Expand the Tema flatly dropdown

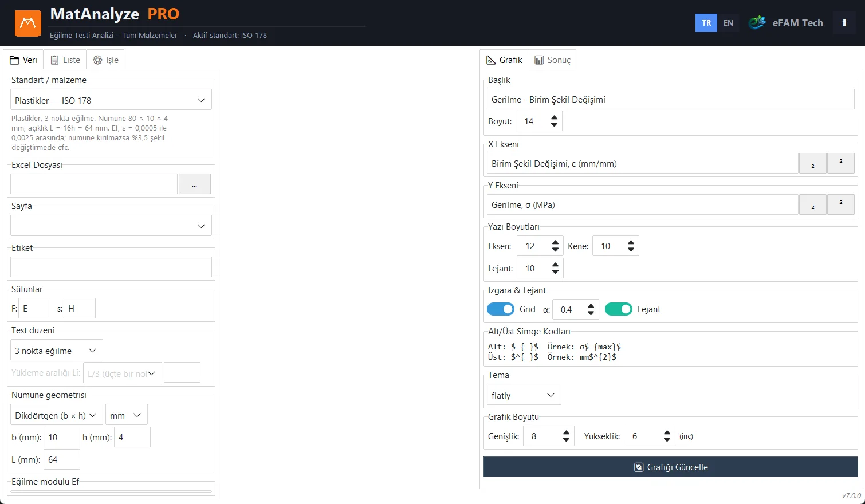[x=524, y=395]
